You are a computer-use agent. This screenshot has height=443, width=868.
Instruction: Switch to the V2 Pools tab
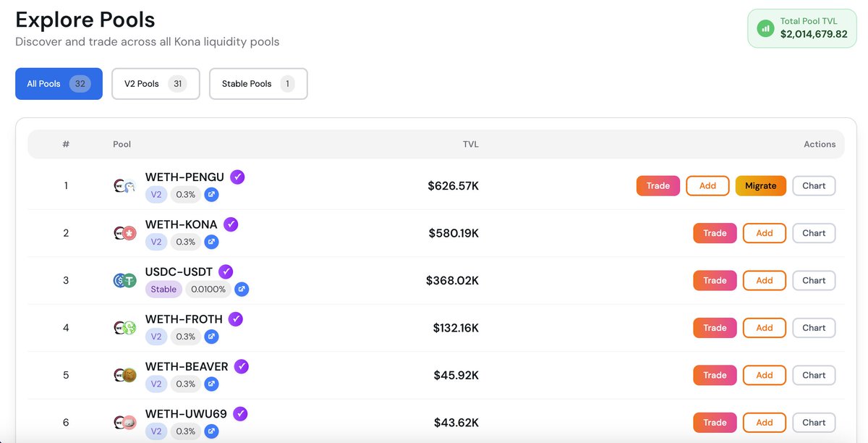(x=156, y=84)
